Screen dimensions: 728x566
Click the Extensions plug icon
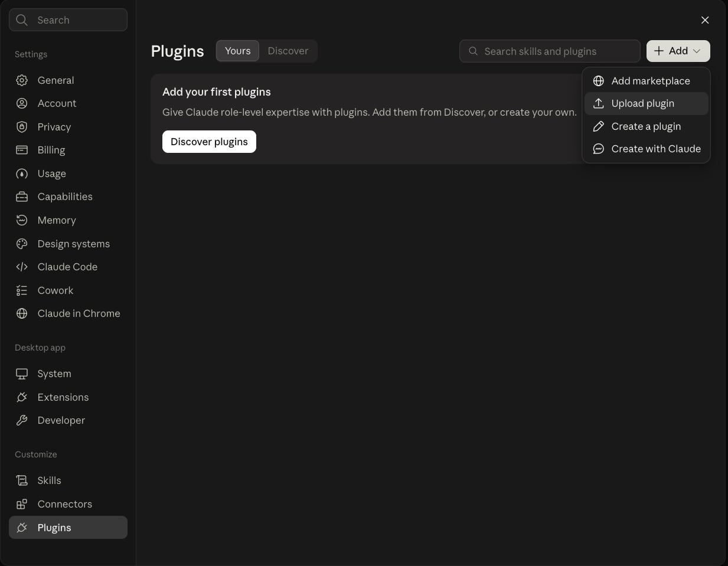click(22, 397)
